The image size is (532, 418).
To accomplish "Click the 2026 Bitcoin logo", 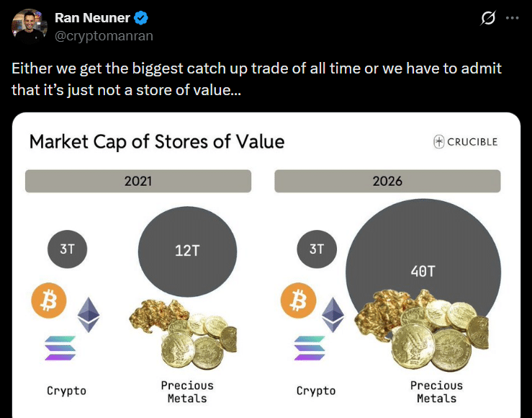I will pyautogui.click(x=298, y=301).
